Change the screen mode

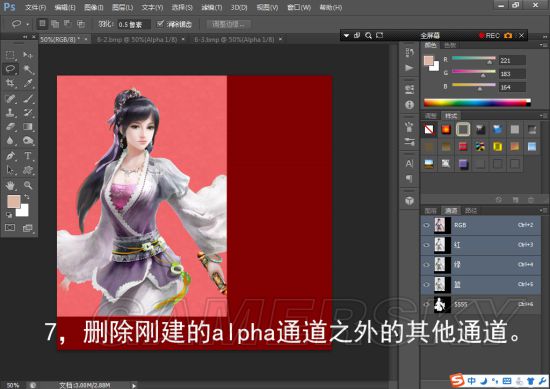click(x=28, y=228)
